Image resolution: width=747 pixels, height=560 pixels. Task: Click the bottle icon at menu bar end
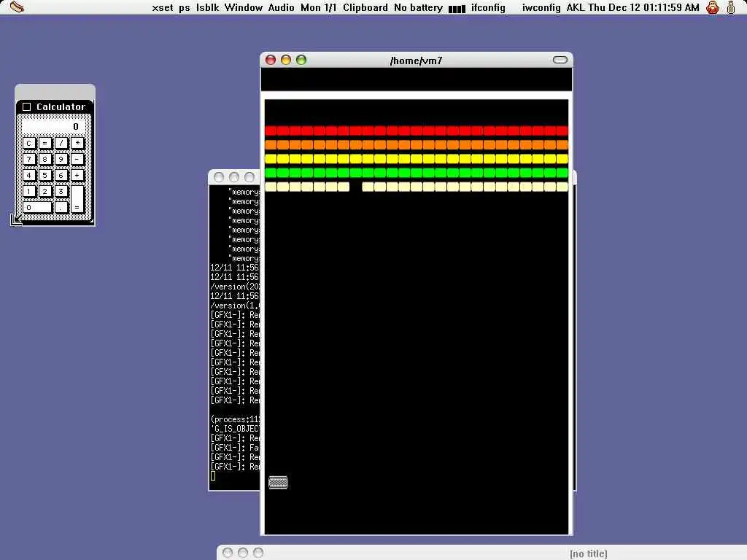click(731, 7)
